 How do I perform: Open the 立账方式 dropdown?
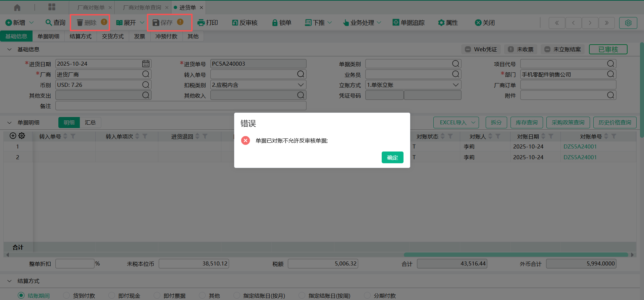[x=455, y=85]
